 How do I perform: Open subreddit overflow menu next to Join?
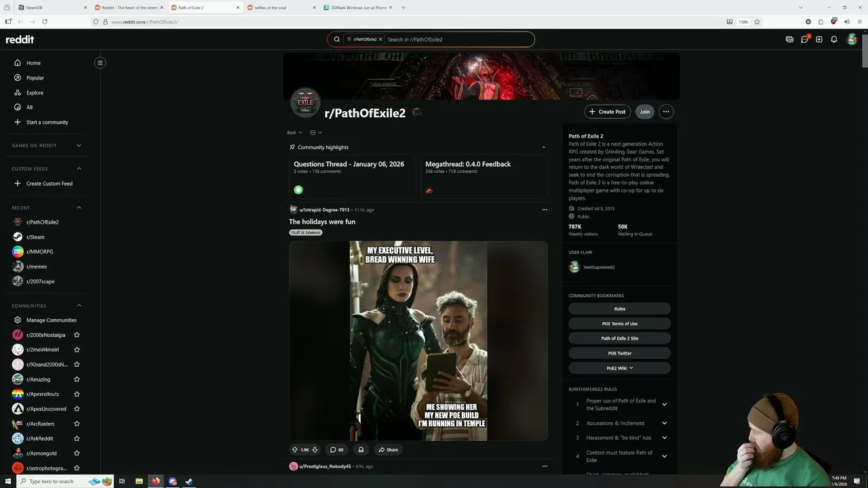666,112
